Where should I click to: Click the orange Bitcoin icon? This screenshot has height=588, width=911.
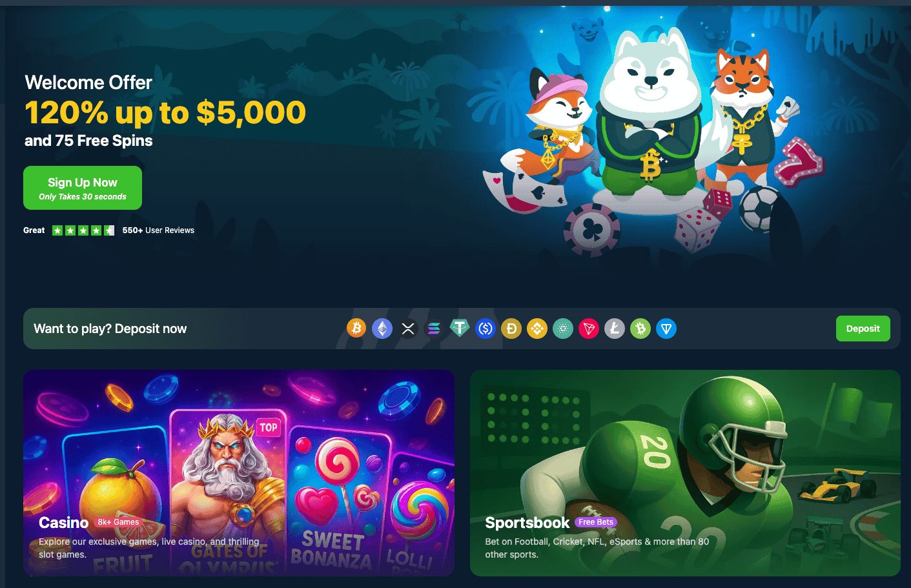point(356,329)
